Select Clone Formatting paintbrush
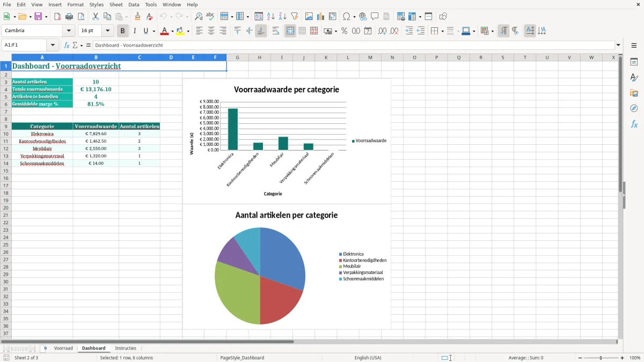This screenshot has width=644, height=362. point(137,17)
